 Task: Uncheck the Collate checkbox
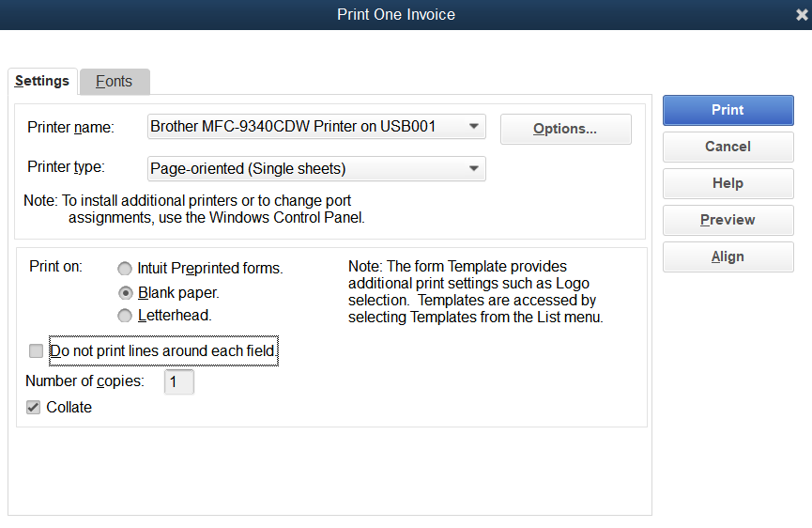coord(34,408)
